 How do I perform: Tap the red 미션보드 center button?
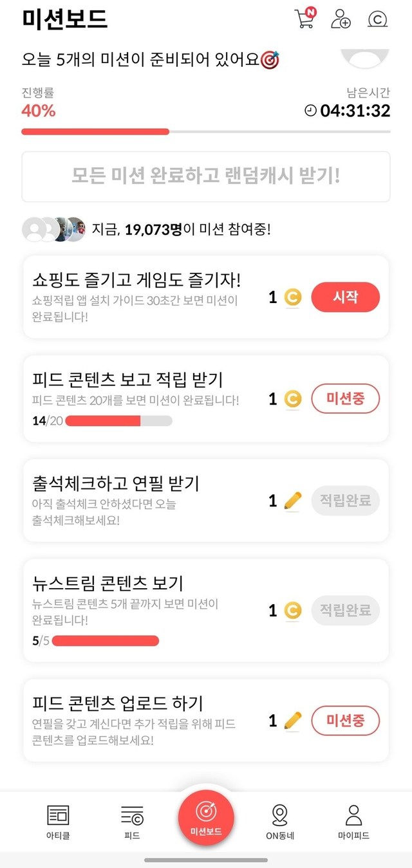[206, 818]
